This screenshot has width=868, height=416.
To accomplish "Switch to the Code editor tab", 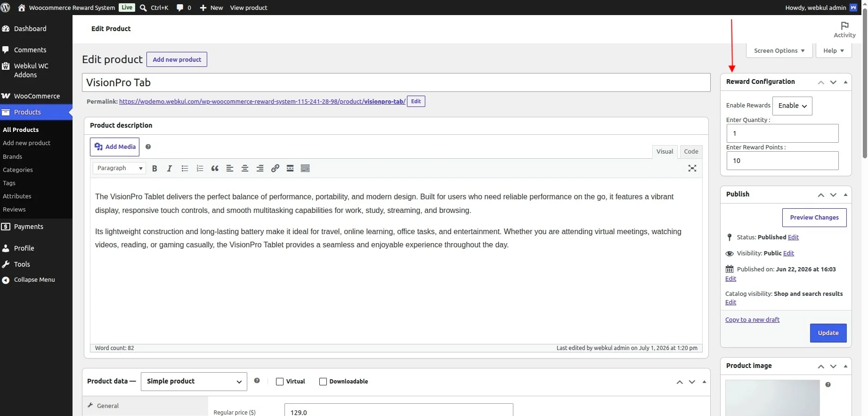I will point(691,152).
